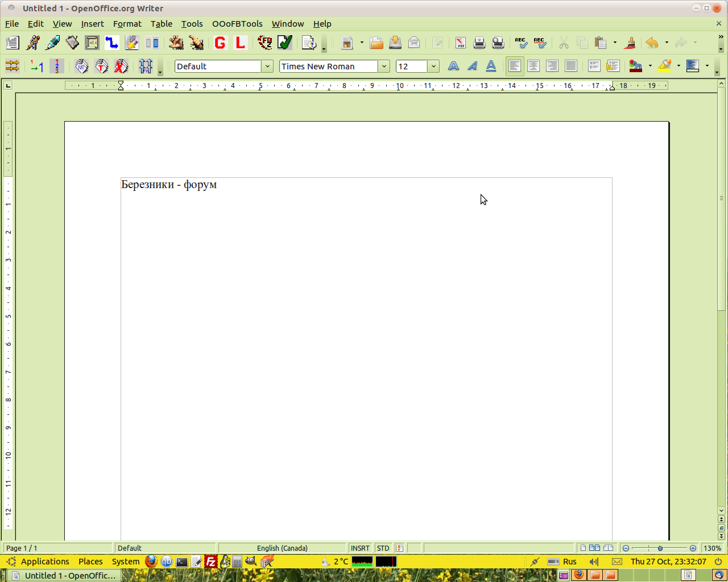Open the Default paragraph style dropdown
This screenshot has width=728, height=582.
point(267,66)
